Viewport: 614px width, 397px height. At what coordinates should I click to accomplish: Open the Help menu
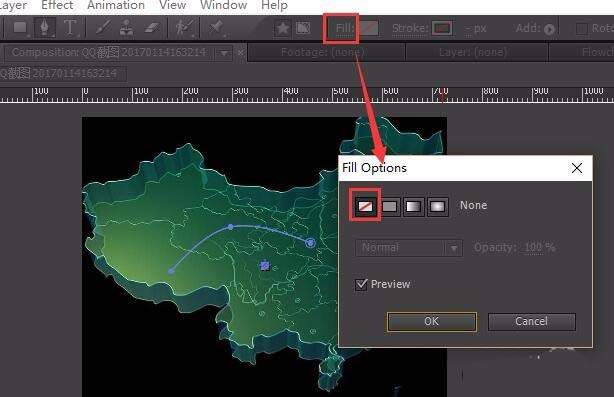coord(274,5)
